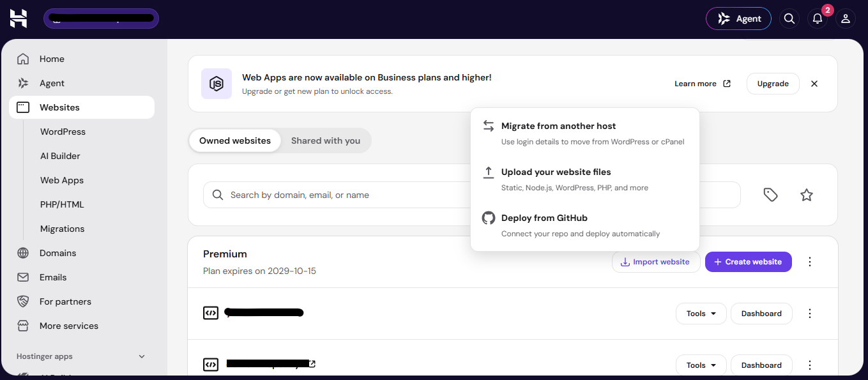Open the Agent button in top bar
868x380 pixels.
(x=738, y=19)
